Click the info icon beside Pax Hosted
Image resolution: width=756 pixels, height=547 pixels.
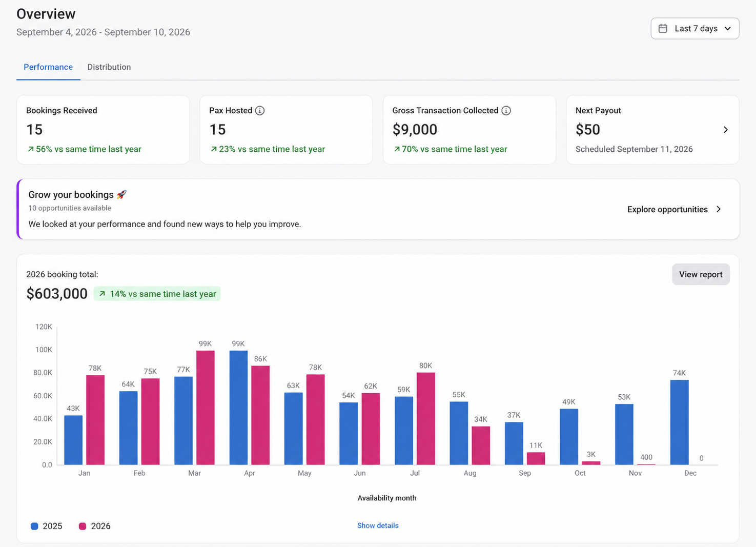pos(260,111)
